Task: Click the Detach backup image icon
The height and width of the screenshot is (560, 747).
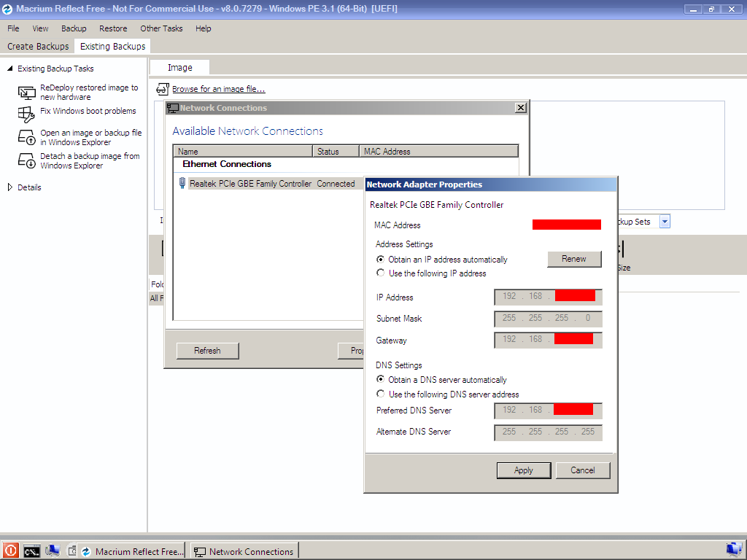Action: [27, 160]
